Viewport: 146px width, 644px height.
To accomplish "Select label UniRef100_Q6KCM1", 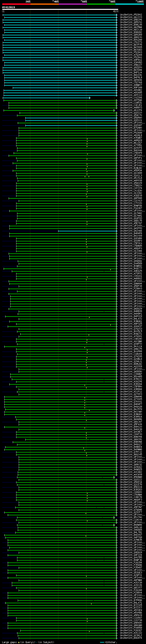I will [x=131, y=440].
